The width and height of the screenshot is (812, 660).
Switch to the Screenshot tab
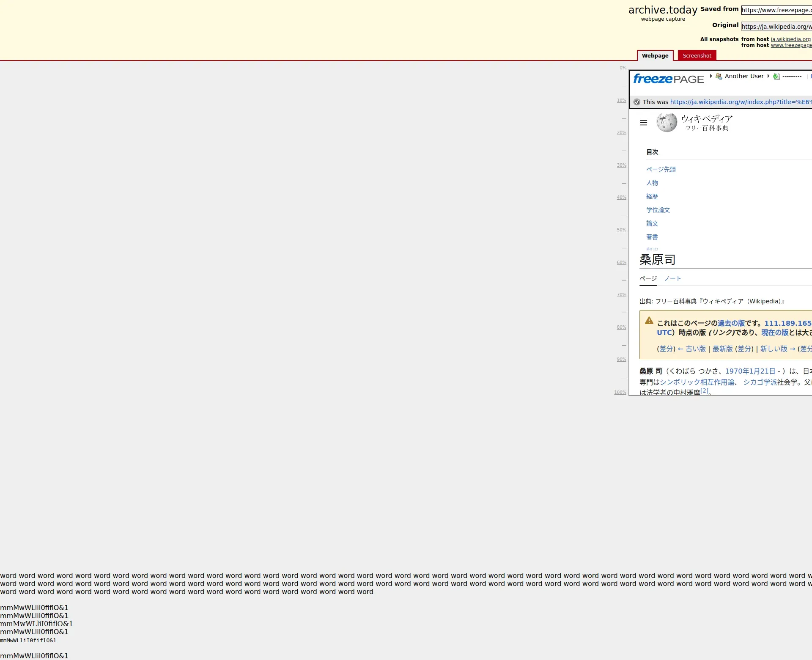[697, 55]
